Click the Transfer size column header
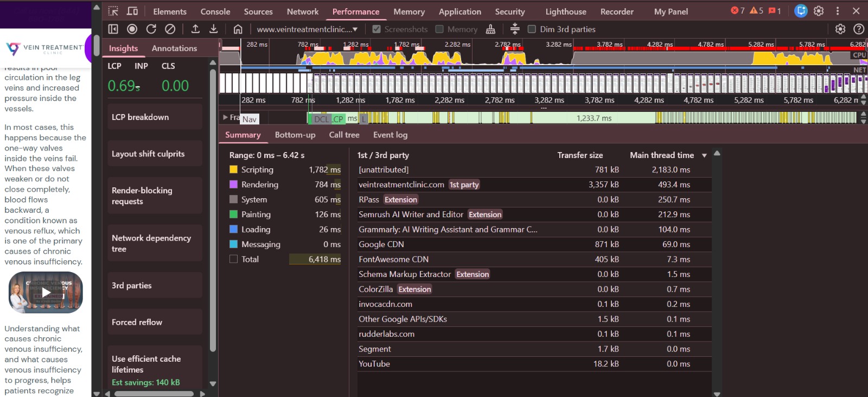The width and height of the screenshot is (868, 397). pyautogui.click(x=580, y=155)
